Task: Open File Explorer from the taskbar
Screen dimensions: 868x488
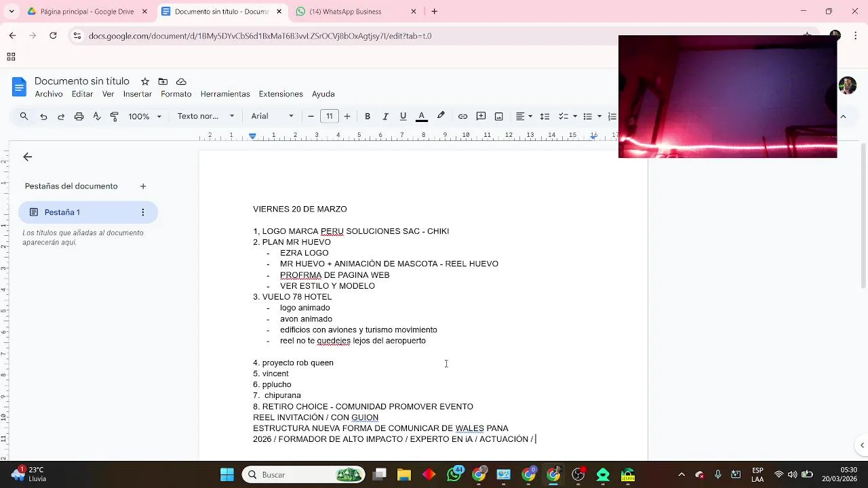Action: click(404, 474)
